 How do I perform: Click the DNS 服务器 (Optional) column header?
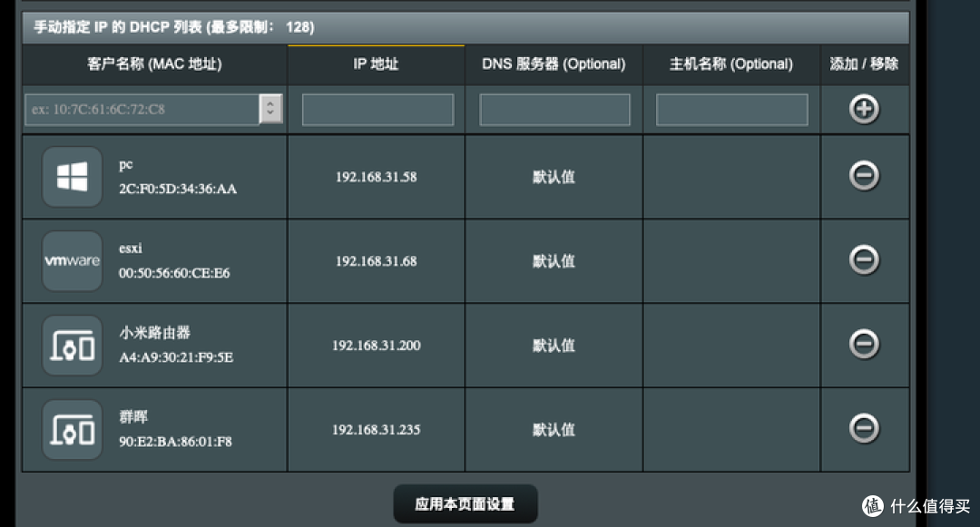tap(554, 64)
